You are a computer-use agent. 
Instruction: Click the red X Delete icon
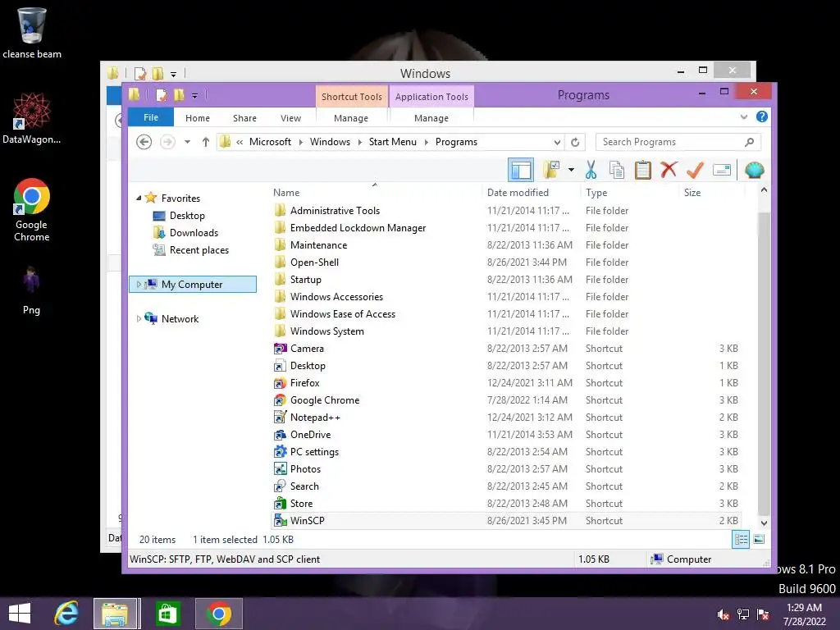(669, 171)
